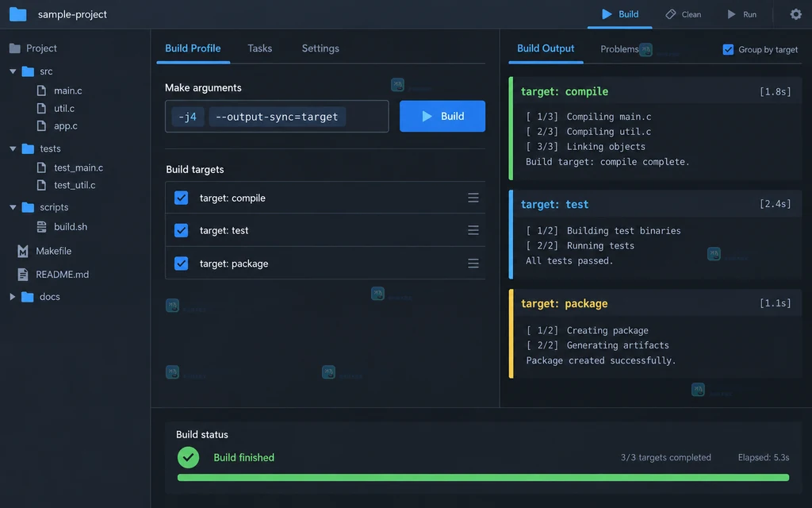Click the target: test output header
The image size is (812, 508).
[x=656, y=204]
